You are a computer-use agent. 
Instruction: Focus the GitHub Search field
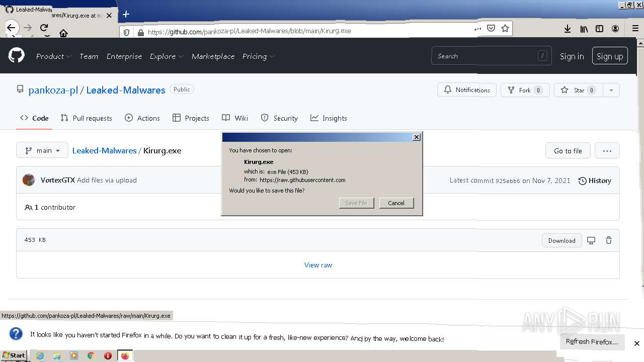[x=492, y=56]
